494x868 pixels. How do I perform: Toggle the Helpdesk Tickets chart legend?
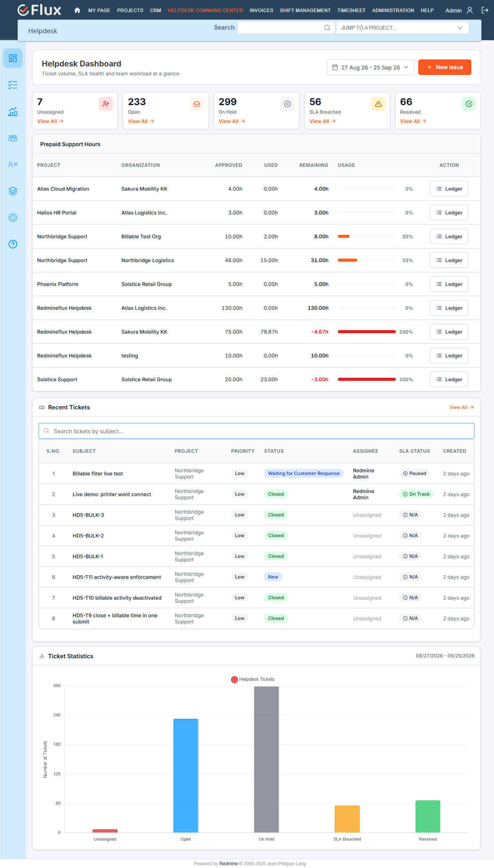253,679
